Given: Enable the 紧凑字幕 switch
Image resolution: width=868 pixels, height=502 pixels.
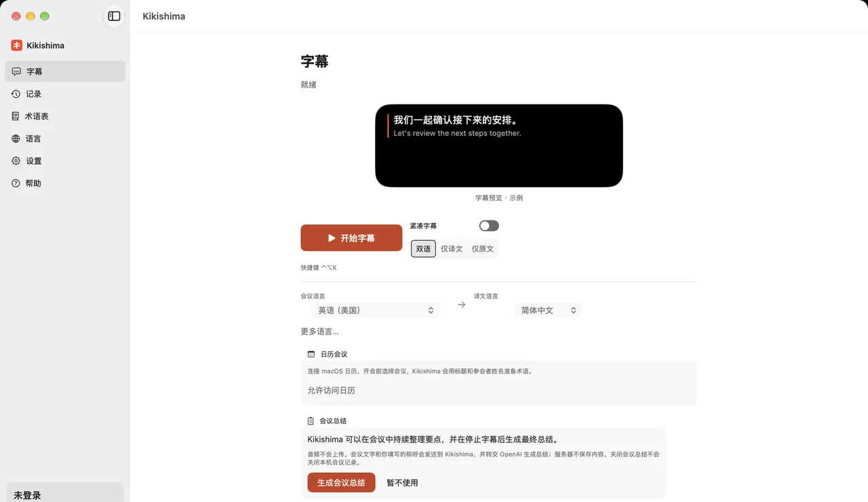Looking at the screenshot, I should pos(489,225).
